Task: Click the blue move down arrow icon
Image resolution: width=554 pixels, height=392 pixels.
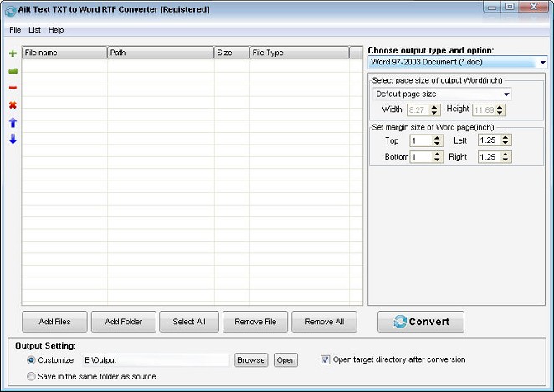Action: point(13,140)
